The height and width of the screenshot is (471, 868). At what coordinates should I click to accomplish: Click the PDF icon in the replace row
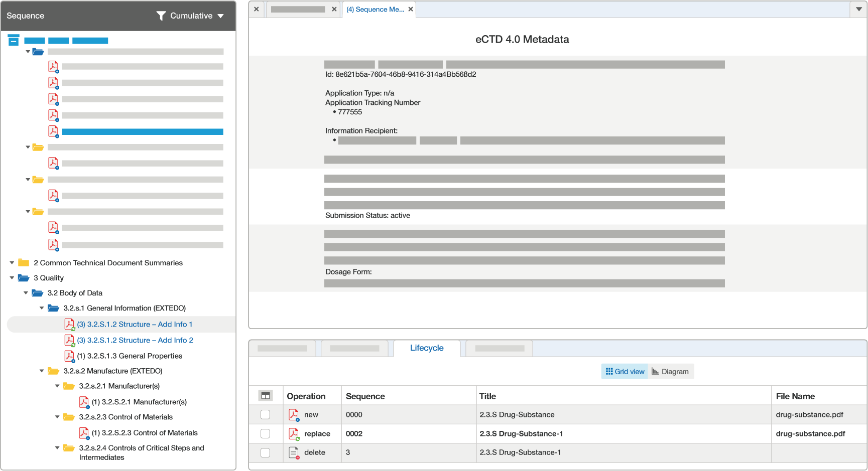pyautogui.click(x=294, y=434)
